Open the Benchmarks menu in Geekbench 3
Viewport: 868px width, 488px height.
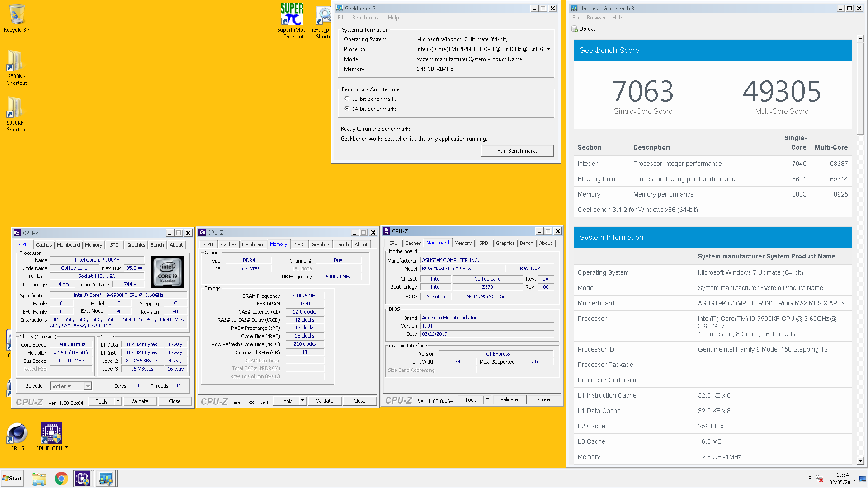(367, 18)
